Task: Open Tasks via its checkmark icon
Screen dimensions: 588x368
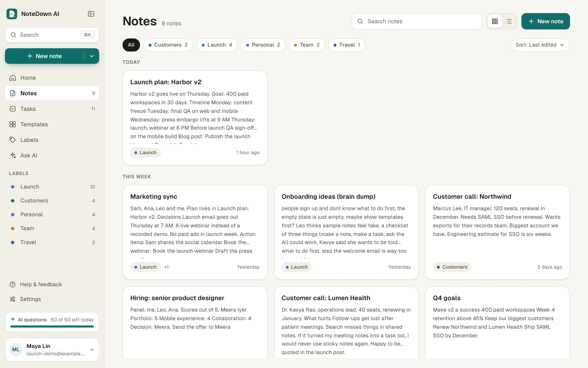Action: (13, 109)
